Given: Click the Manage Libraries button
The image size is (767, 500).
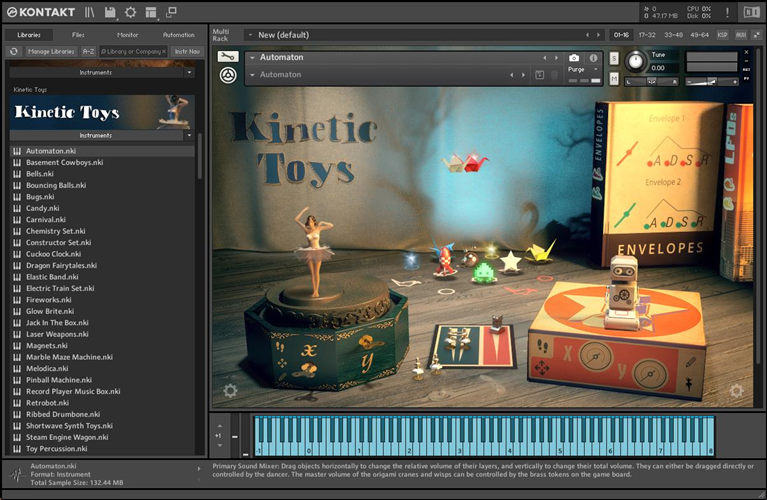Looking at the screenshot, I should tap(51, 51).
